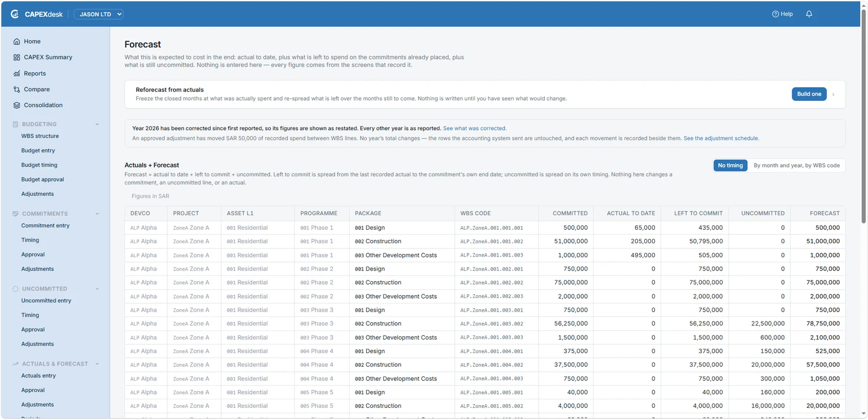Open Adjustments under Actuals & Forecast
The image size is (868, 420).
pyautogui.click(x=38, y=405)
